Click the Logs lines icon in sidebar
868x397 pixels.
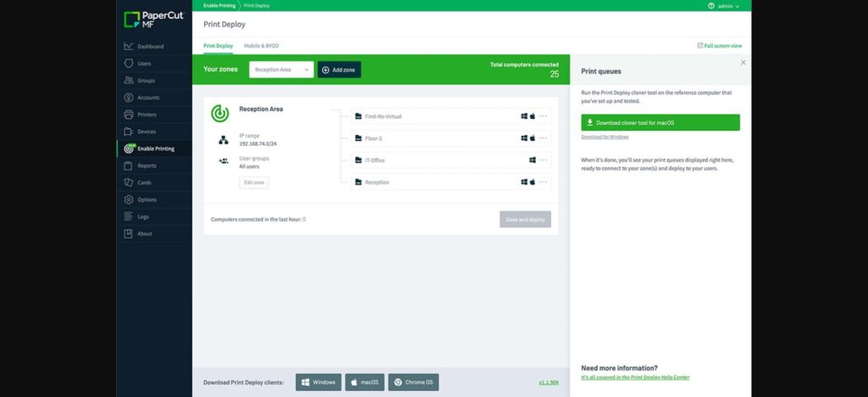coord(129,216)
